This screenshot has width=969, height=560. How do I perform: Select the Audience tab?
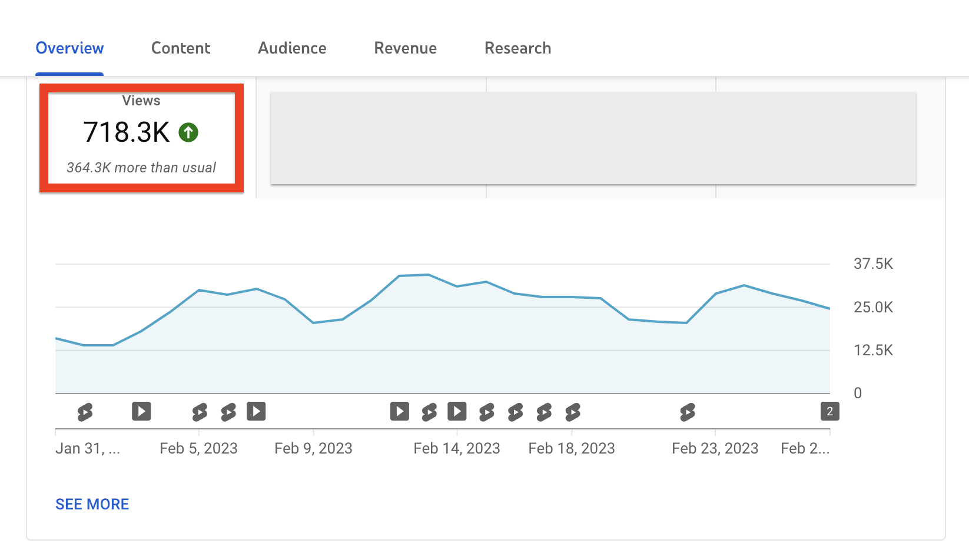click(292, 48)
